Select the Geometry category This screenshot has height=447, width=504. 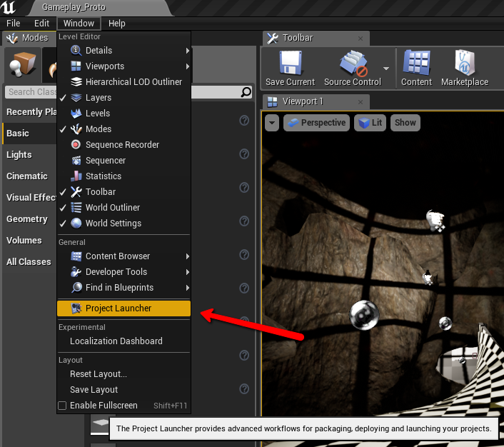coord(29,219)
